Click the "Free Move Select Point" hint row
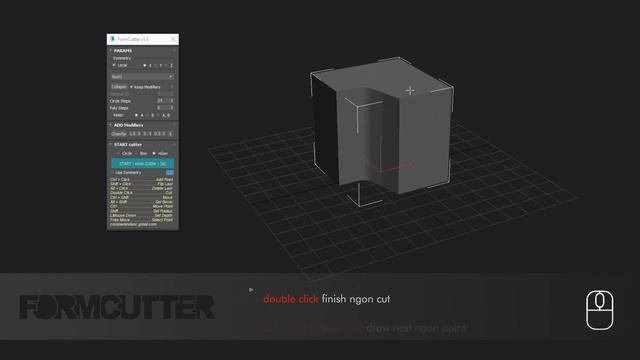 tap(141, 220)
